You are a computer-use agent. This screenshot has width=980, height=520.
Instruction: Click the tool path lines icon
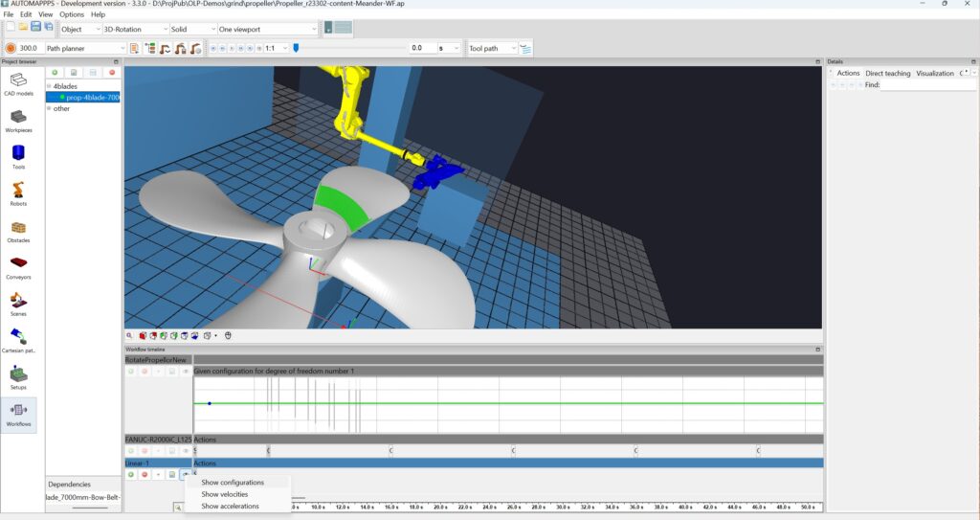coord(525,48)
